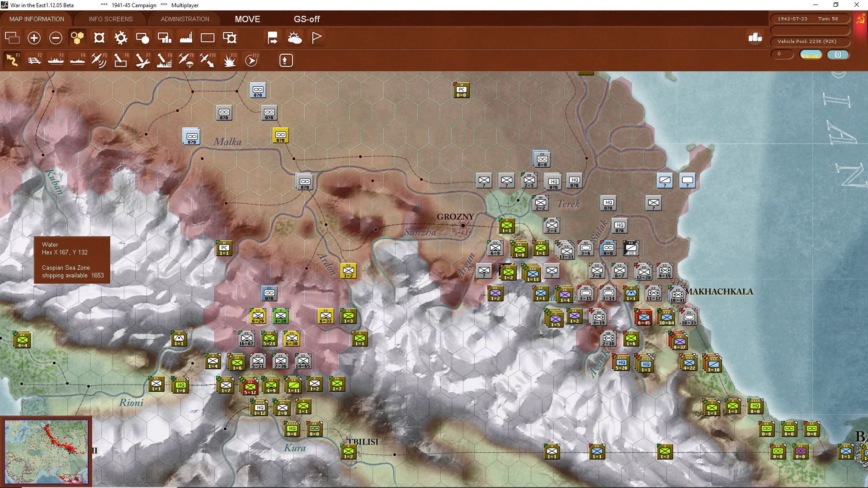Image resolution: width=868 pixels, height=488 pixels.
Task: Click the Soviet hammer and sickle flag
Action: click(x=860, y=19)
